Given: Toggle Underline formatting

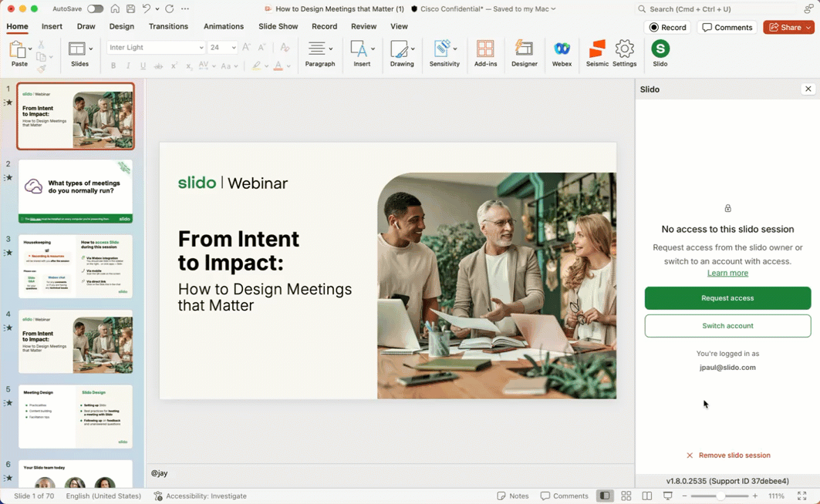Looking at the screenshot, I should coord(143,66).
